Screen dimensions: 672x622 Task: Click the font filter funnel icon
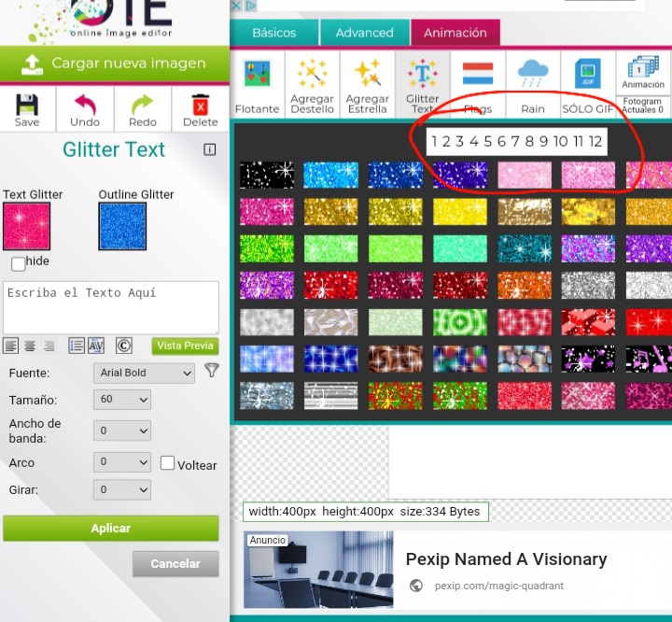coord(212,371)
